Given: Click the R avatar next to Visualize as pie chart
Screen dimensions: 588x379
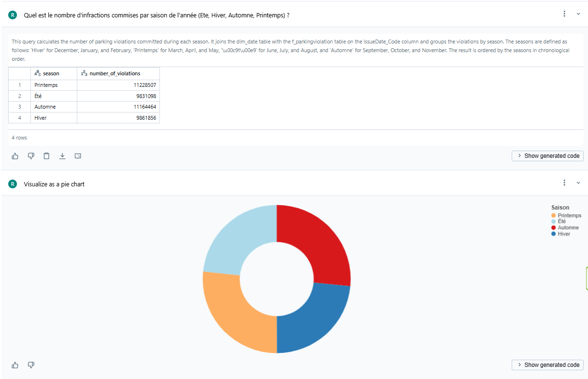Looking at the screenshot, I should pyautogui.click(x=13, y=184).
